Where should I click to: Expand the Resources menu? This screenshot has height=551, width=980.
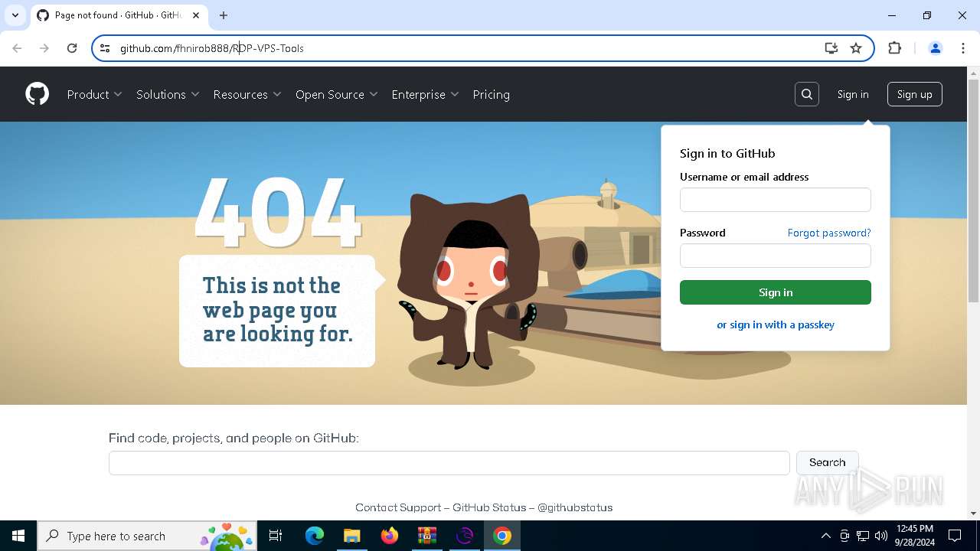coord(247,94)
